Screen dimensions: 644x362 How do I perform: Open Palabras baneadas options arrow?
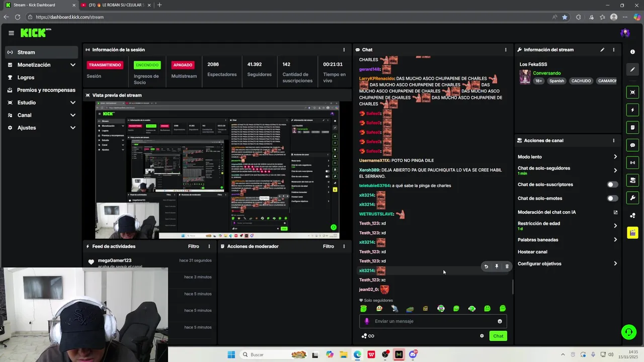click(615, 240)
